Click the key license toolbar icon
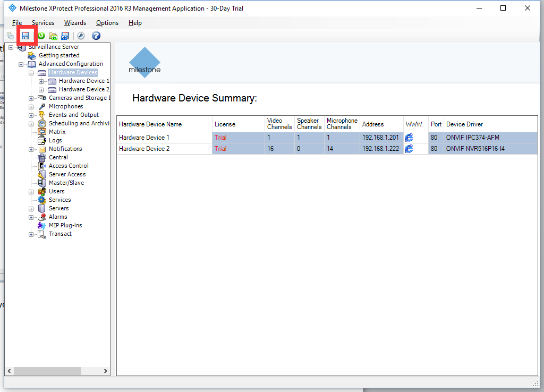 click(81, 36)
